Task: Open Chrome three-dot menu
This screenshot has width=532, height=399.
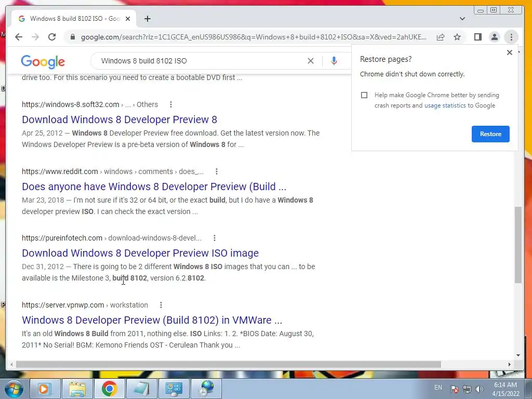Action: pyautogui.click(x=511, y=37)
